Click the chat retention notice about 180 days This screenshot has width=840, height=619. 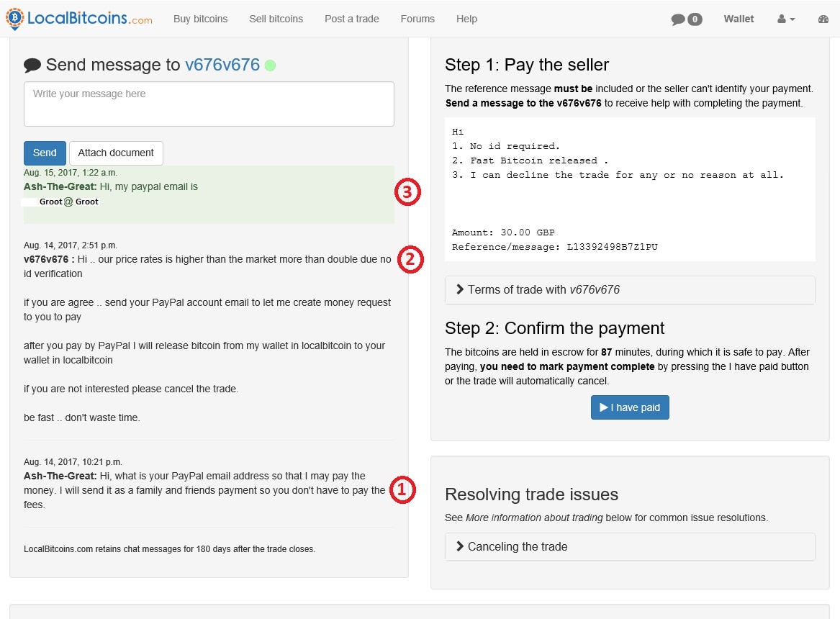pyautogui.click(x=169, y=549)
